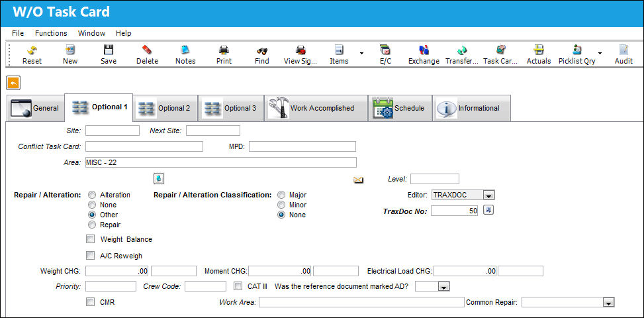Open Find with binoculars icon
This screenshot has width=644, height=318.
click(262, 50)
